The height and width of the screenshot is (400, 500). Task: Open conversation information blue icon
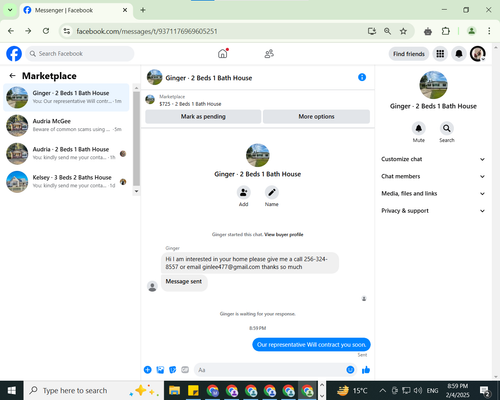click(362, 77)
